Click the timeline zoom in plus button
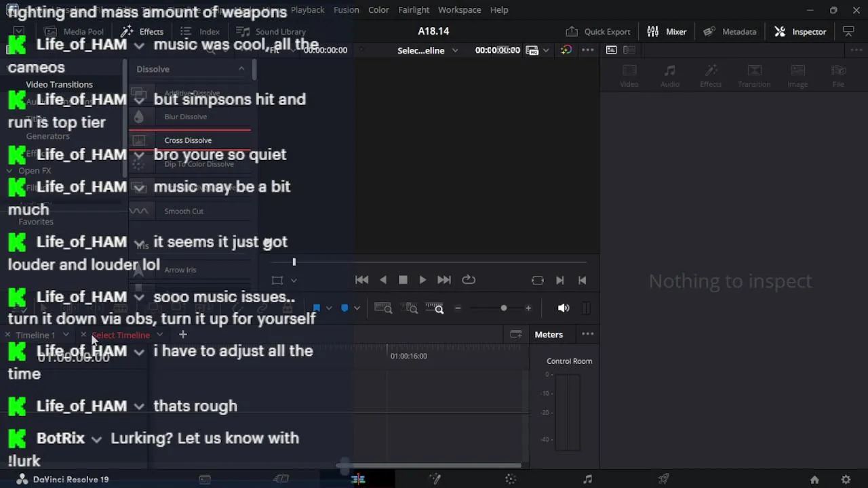This screenshot has width=868, height=488. (x=528, y=308)
